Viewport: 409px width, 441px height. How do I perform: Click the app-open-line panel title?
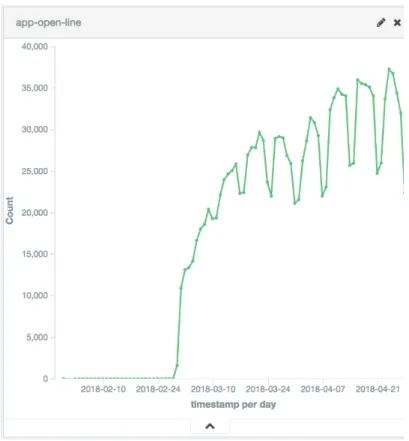[x=49, y=23]
